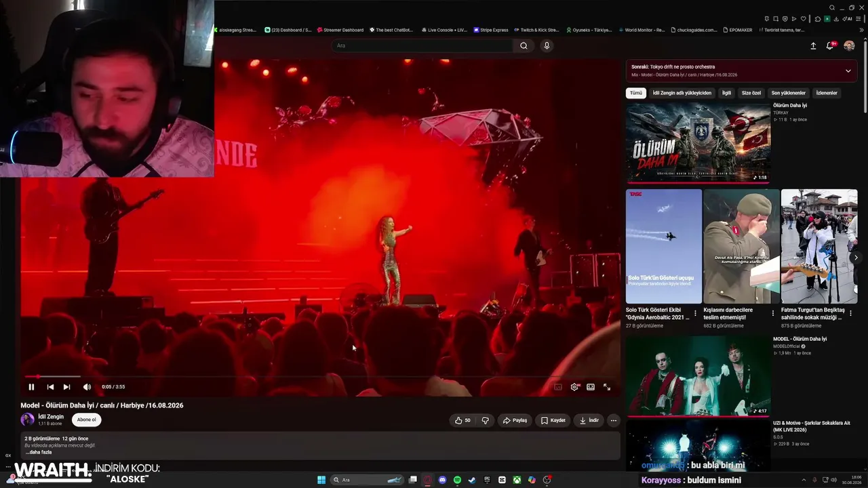This screenshot has height=488, width=868.
Task: Open the Ölürüm Daha İyi TÜRKAY thumbnail
Action: tap(698, 142)
